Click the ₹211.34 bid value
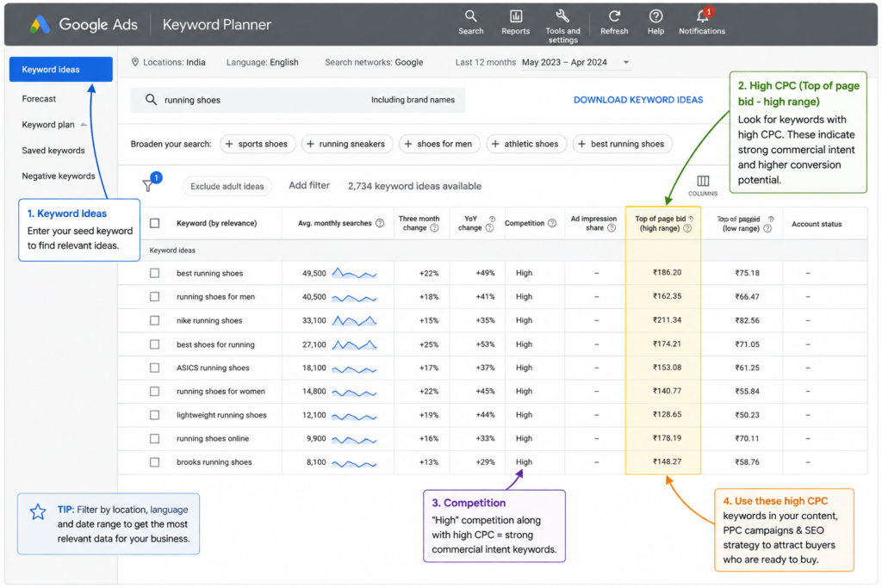Image resolution: width=882 pixels, height=588 pixels. pyautogui.click(x=667, y=320)
